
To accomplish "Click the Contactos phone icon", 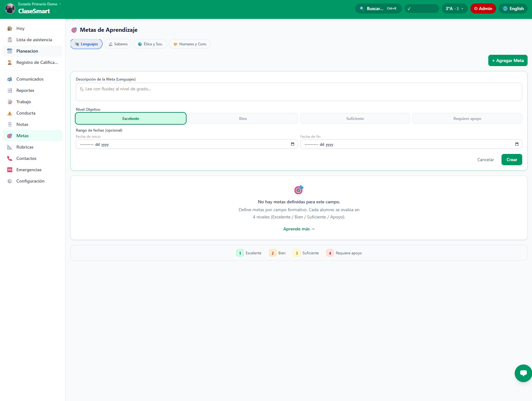I will (10, 158).
